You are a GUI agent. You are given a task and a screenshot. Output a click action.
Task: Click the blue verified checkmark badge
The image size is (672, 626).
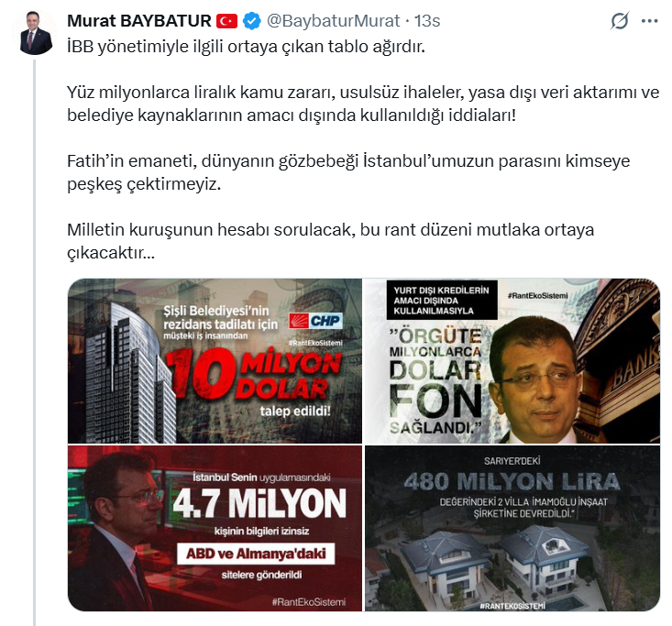252,21
